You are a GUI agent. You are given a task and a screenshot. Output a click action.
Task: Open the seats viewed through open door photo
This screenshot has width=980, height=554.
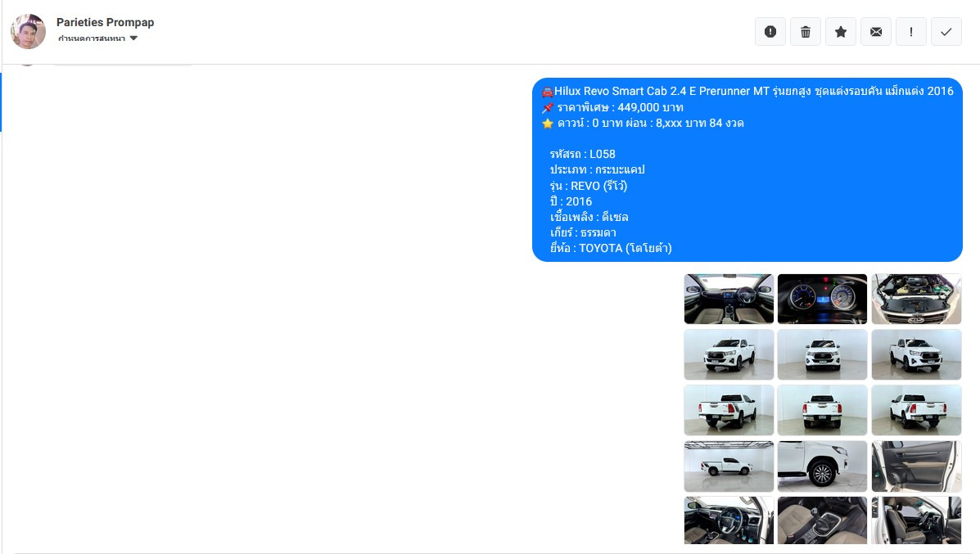(916, 520)
